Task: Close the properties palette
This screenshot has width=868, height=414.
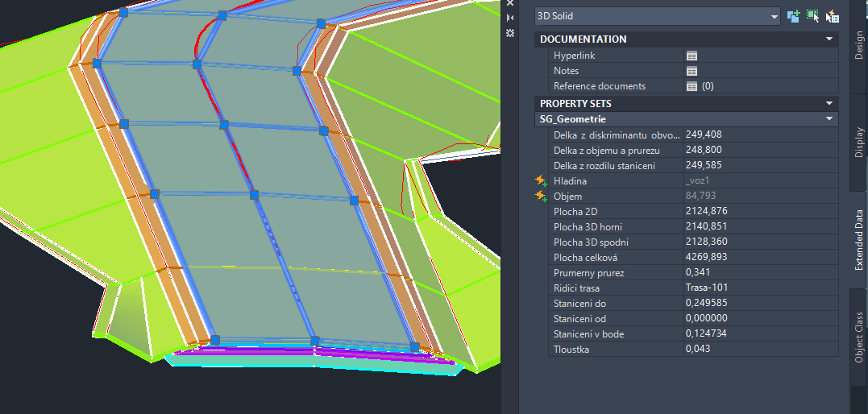Action: pyautogui.click(x=509, y=3)
